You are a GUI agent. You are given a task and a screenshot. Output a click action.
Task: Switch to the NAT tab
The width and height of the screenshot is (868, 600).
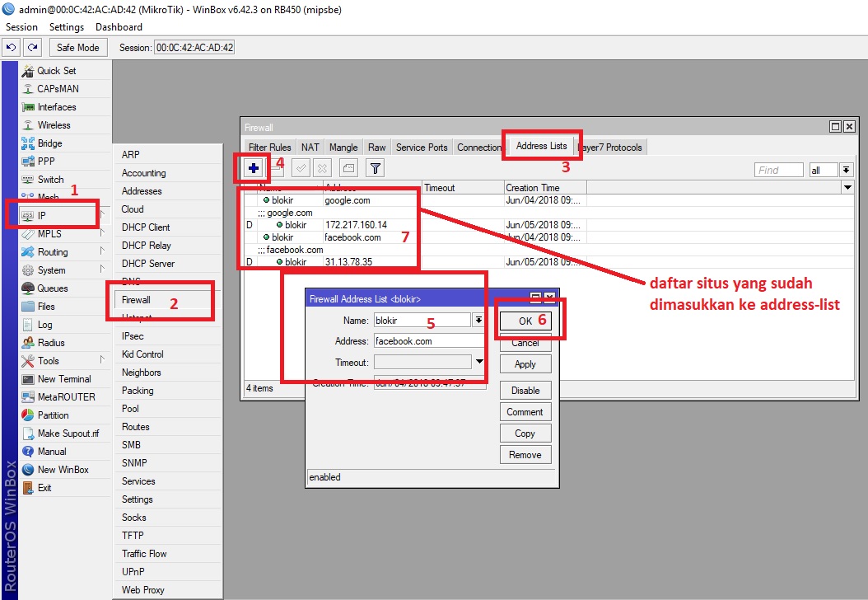310,147
